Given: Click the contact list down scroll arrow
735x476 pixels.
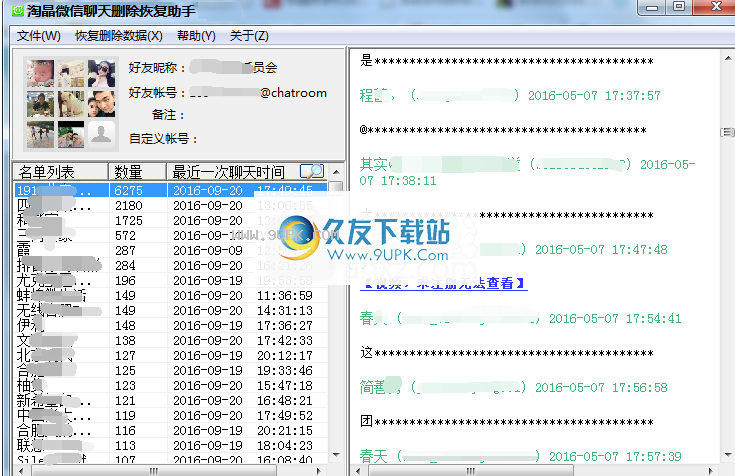Looking at the screenshot, I should tap(336, 454).
